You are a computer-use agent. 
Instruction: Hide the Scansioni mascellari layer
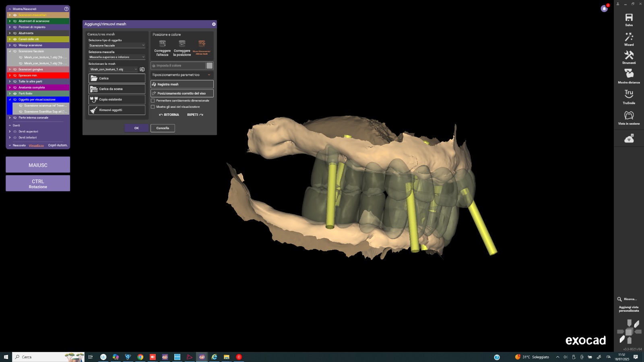point(15,15)
